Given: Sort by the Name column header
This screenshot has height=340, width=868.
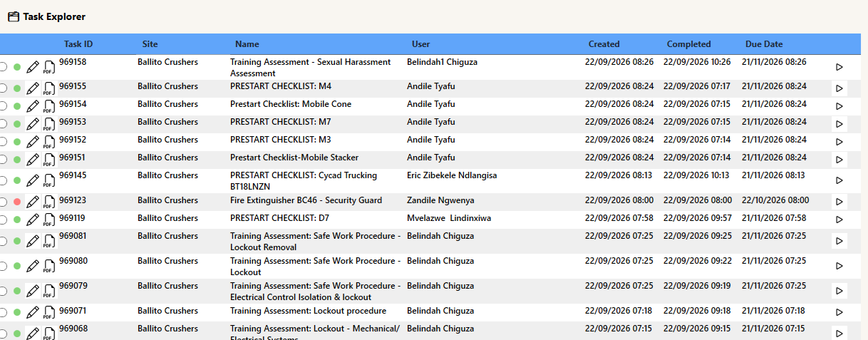Looking at the screenshot, I should 247,44.
